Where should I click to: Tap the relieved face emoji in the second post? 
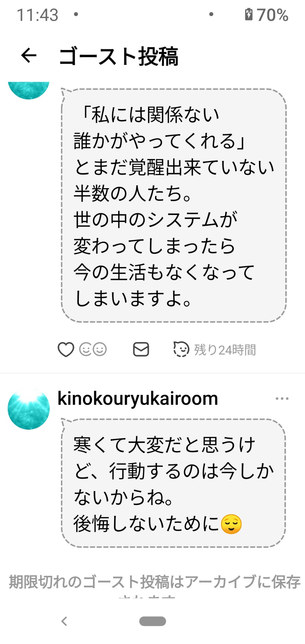click(232, 524)
